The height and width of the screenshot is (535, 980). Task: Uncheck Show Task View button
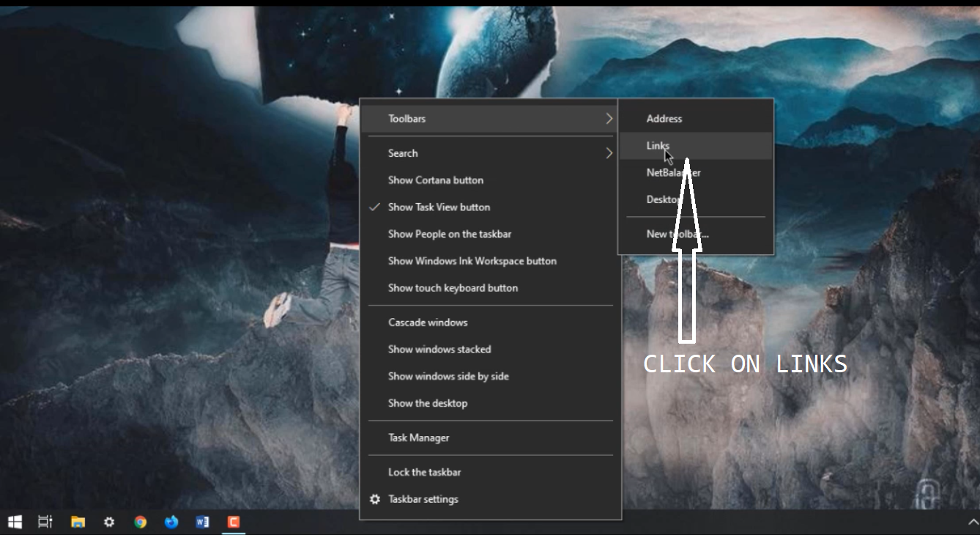490,207
